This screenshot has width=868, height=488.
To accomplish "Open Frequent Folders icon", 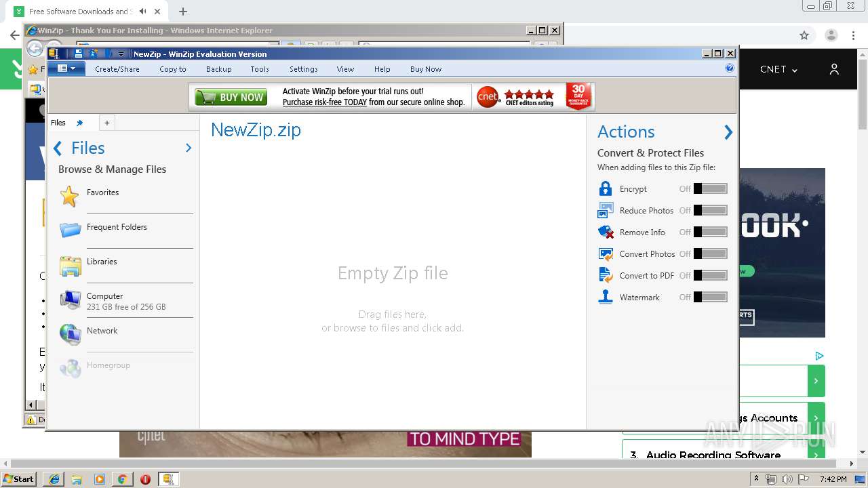I will pyautogui.click(x=70, y=230).
